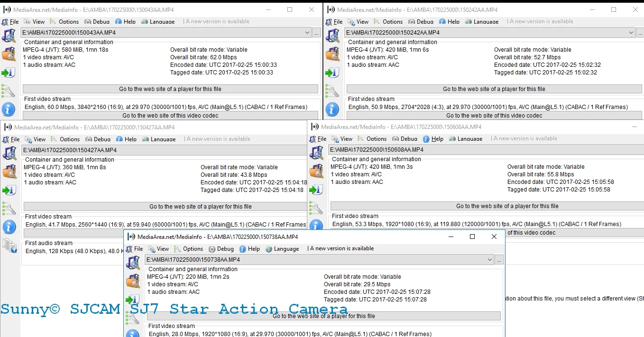Click the browse "..." button in 150043AA.MP4 window
Viewport: 644px width, 337px height.
(x=317, y=33)
